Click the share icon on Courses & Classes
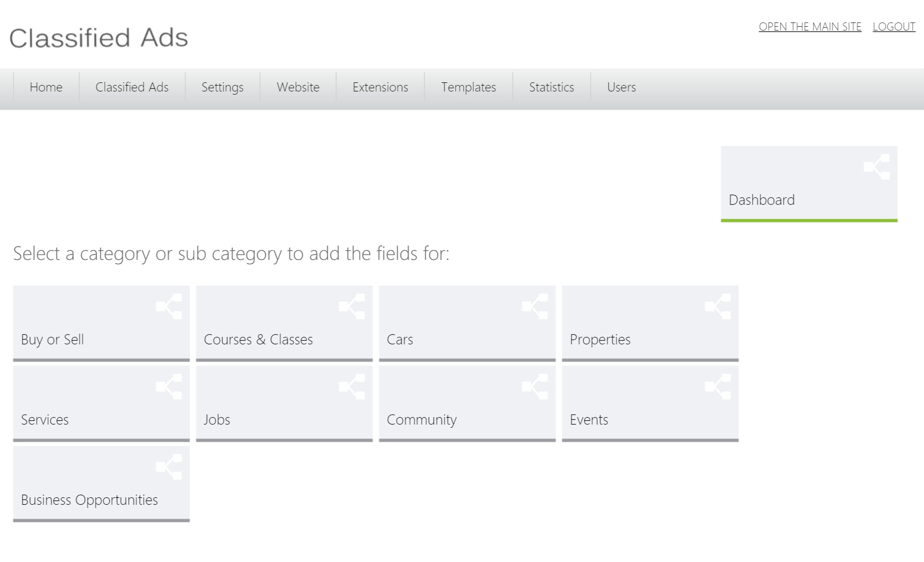Screen dimensions: 924x562 pyautogui.click(x=352, y=306)
